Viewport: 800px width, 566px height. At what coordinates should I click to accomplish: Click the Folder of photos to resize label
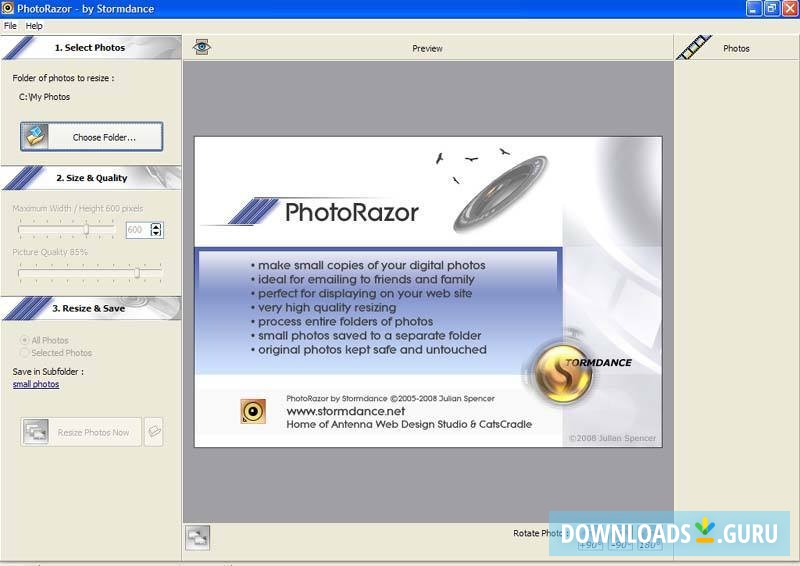tap(63, 78)
